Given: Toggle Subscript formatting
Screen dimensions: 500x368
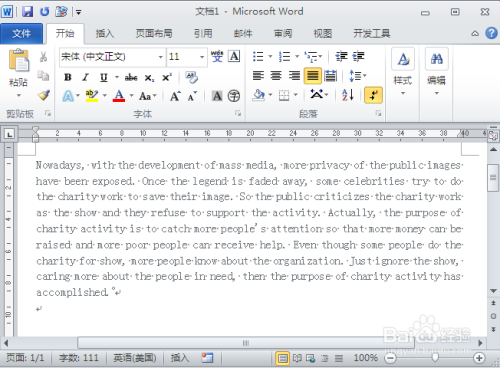Looking at the screenshot, I should coord(149,78).
